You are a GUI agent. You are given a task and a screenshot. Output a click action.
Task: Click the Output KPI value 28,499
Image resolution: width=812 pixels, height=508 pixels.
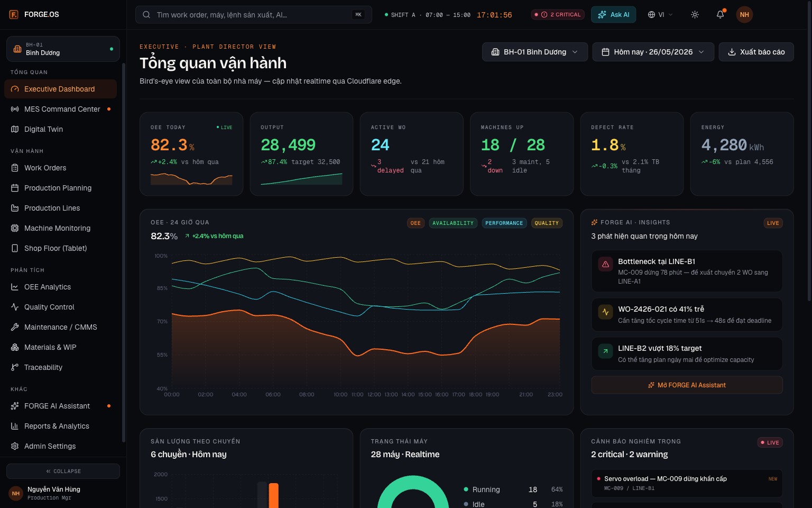tap(288, 145)
